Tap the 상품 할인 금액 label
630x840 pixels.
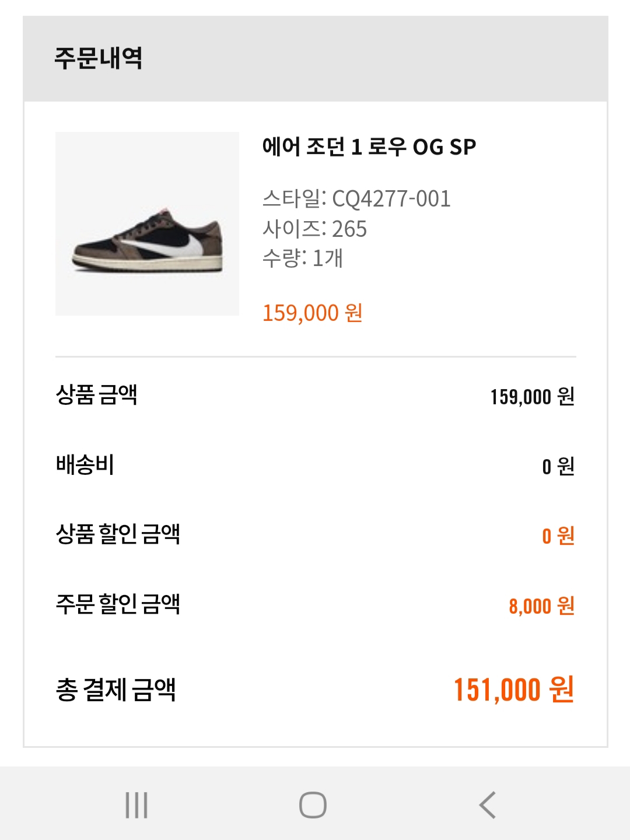tap(118, 534)
